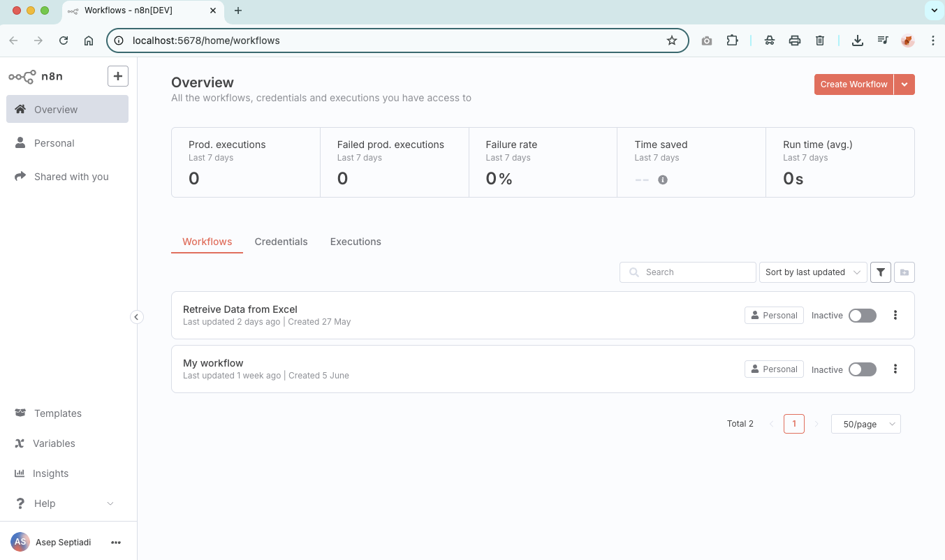
Task: Click the browser home icon
Action: 89,40
